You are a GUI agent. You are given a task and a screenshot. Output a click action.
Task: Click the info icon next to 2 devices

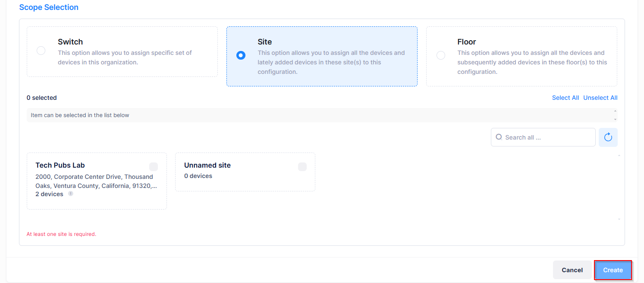coord(71,194)
